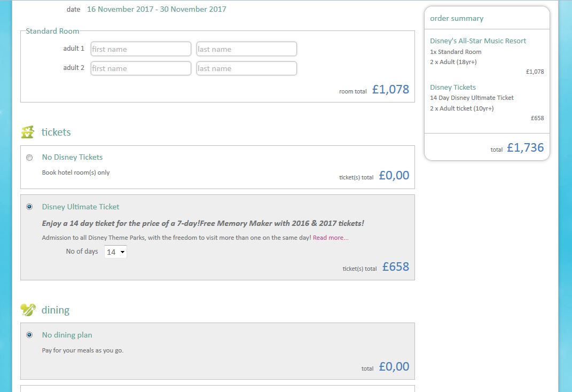Click the tickets section heading
This screenshot has height=392, width=572.
(56, 132)
